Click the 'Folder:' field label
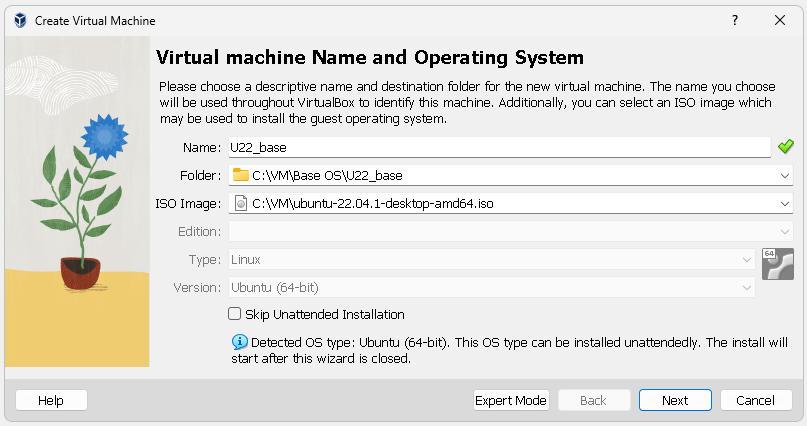Viewport: 807px width, 426px height. click(x=201, y=175)
